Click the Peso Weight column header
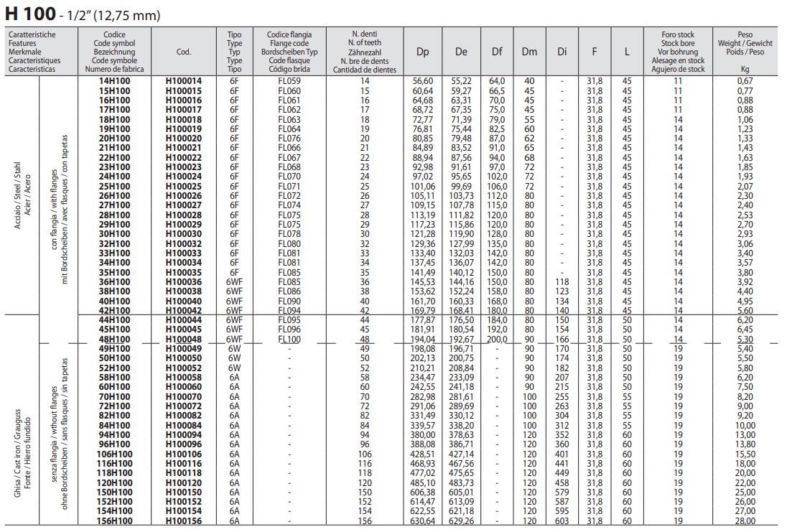Screen dimensions: 787x532 tap(750, 52)
